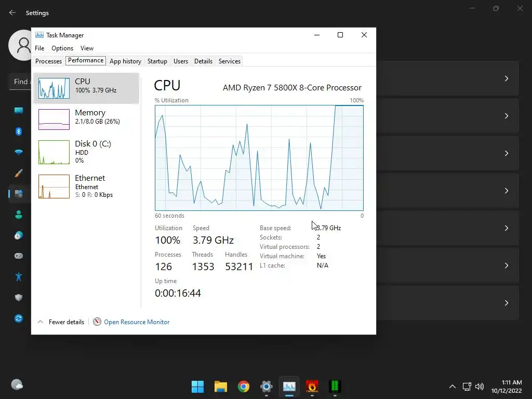Viewport: 532px width, 399px height.
Task: Click the 3.79 GHz speed value
Action: [x=213, y=240]
